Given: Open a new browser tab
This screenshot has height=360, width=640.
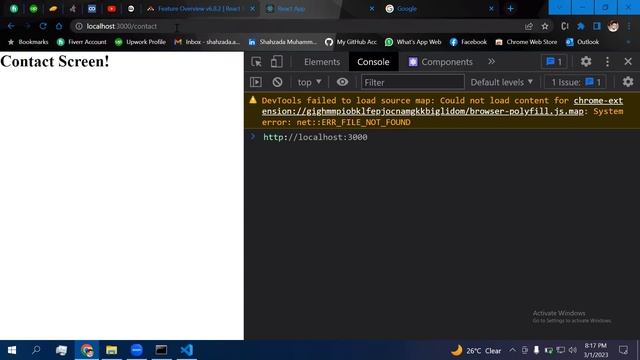Looking at the screenshot, I should (x=510, y=9).
